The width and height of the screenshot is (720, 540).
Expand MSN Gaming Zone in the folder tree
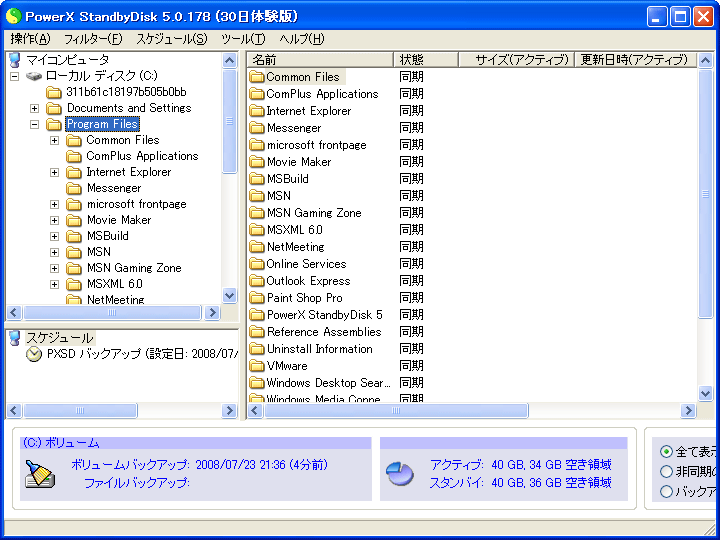[x=54, y=269]
